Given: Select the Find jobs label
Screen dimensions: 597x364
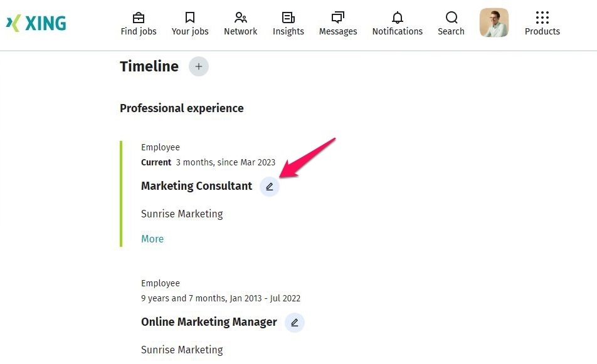Looking at the screenshot, I should click(x=139, y=31).
